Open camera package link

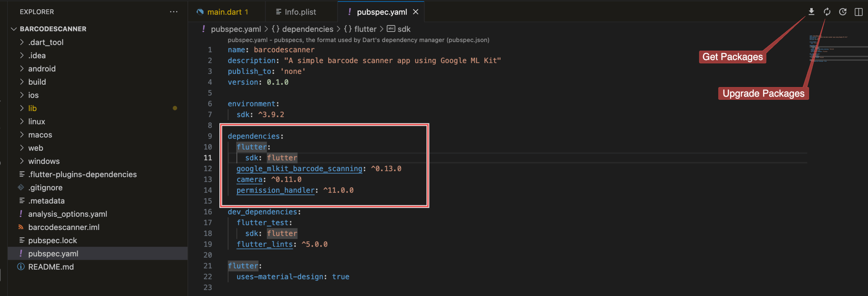(x=250, y=179)
